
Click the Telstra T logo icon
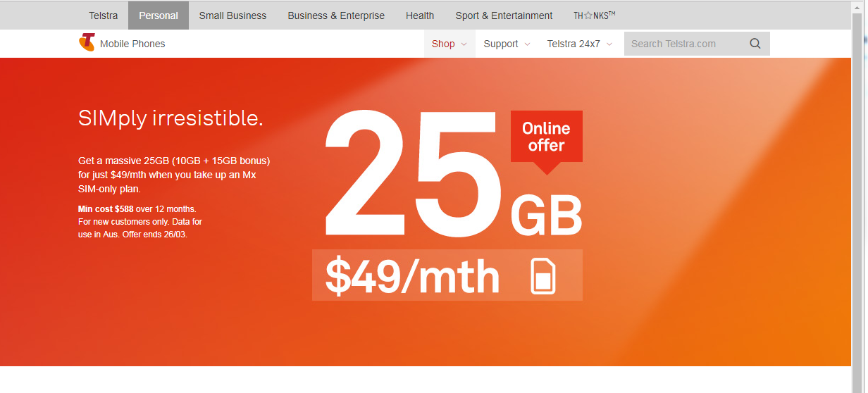[x=87, y=43]
